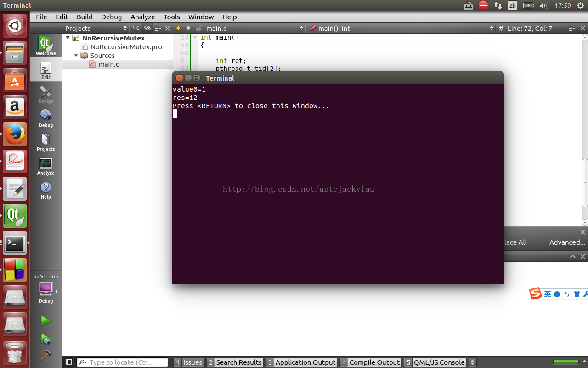Open the Debug mode in mode selector
The image size is (588, 368).
(46, 118)
